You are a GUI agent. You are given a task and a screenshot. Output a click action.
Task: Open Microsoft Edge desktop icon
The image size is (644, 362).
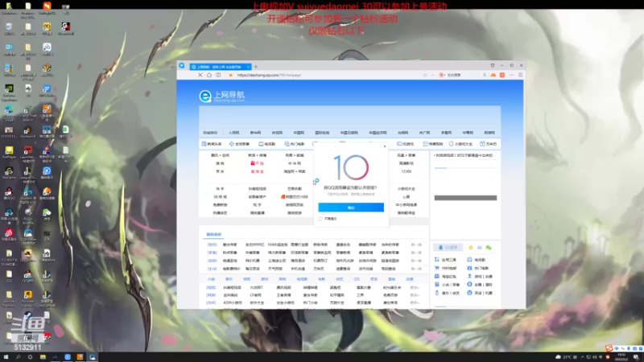(x=9, y=113)
